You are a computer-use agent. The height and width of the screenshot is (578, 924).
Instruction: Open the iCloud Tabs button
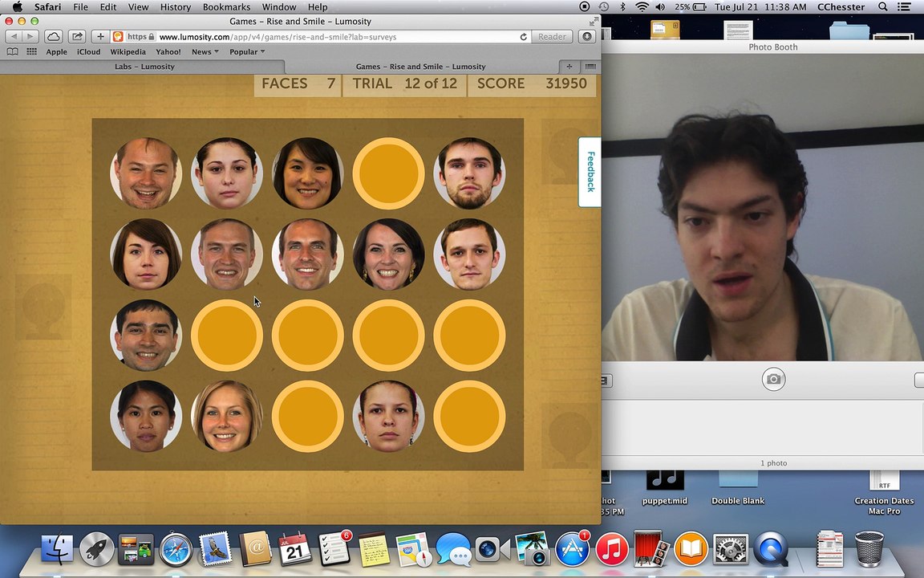click(54, 37)
